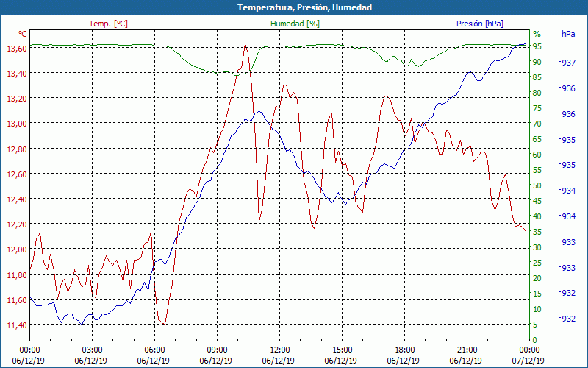The image size is (588, 368).
Task: Click the 30 humidity tick value
Action: pyautogui.click(x=537, y=247)
